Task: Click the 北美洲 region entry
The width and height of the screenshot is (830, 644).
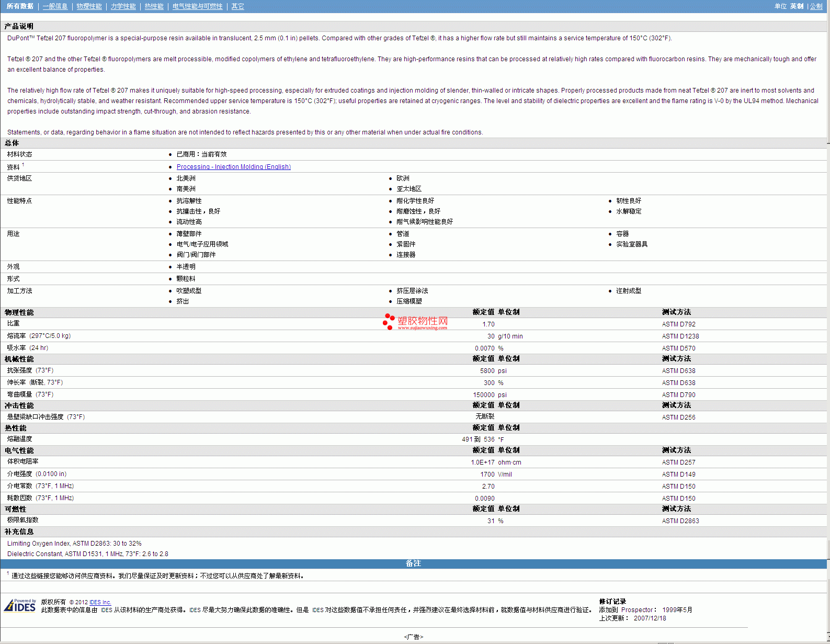Action: pos(186,178)
